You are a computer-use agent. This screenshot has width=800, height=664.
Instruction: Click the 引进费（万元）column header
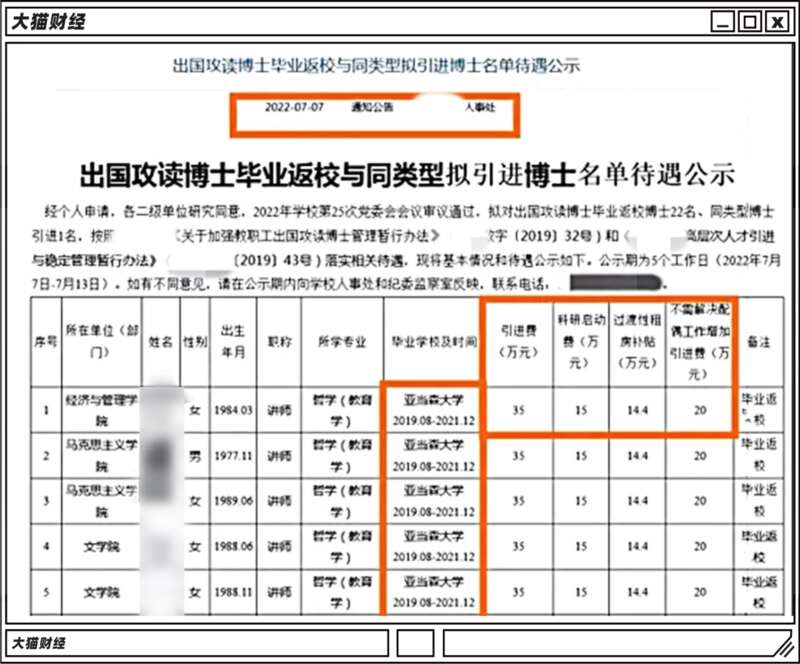(518, 341)
